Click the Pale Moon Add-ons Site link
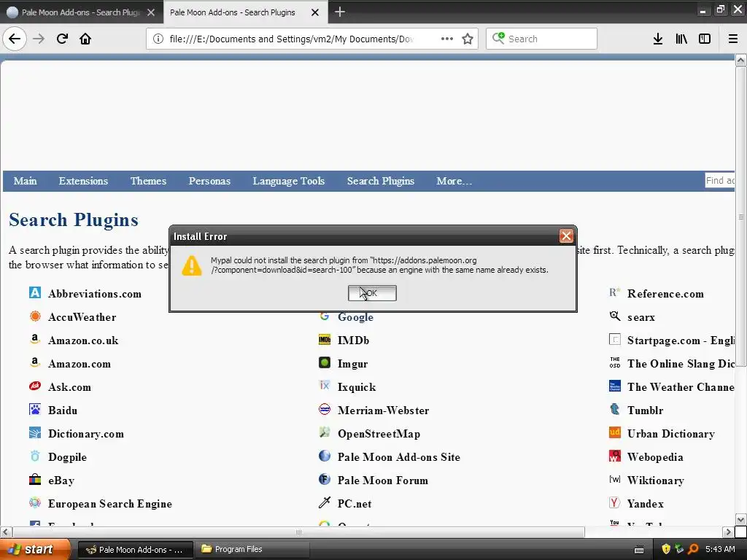 click(x=399, y=457)
